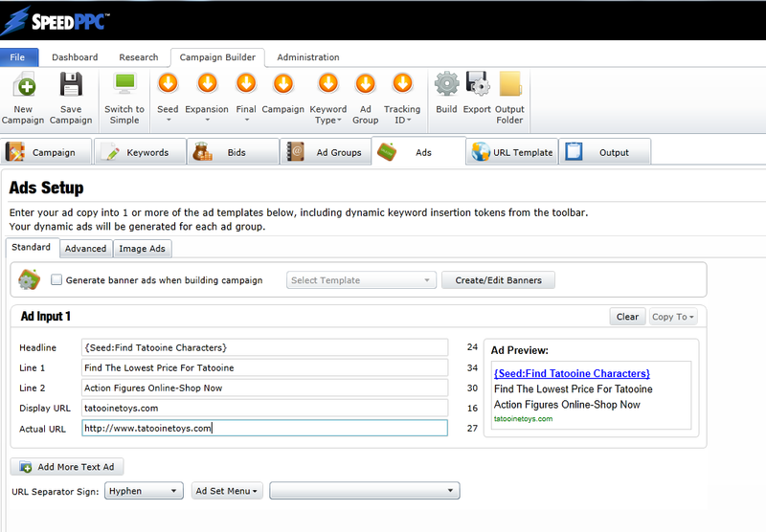The height and width of the screenshot is (532, 766).
Task: Expand the URL Separator Sign dropdown
Action: coord(143,491)
